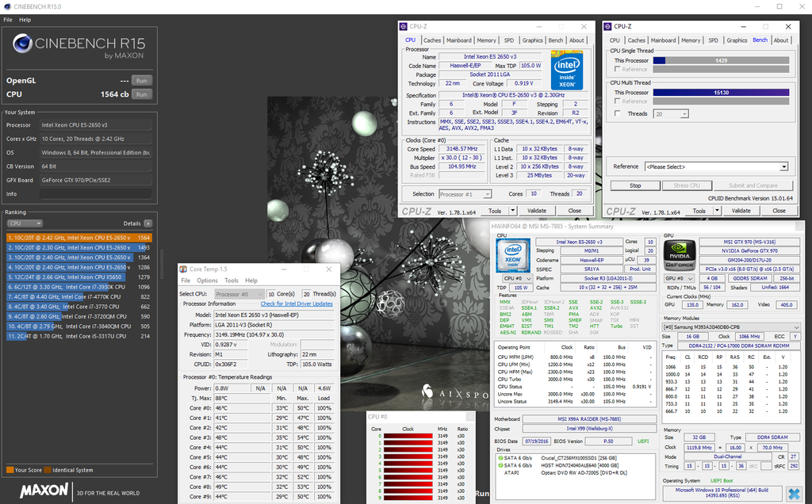Click the Info input field in Cinebench
The width and height of the screenshot is (812, 504).
(x=96, y=194)
